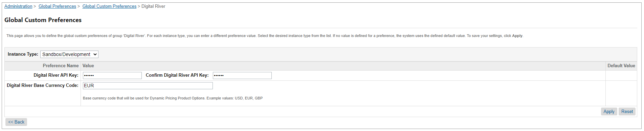Click the Instance Type label
This screenshot has width=644, height=131.
click(23, 54)
